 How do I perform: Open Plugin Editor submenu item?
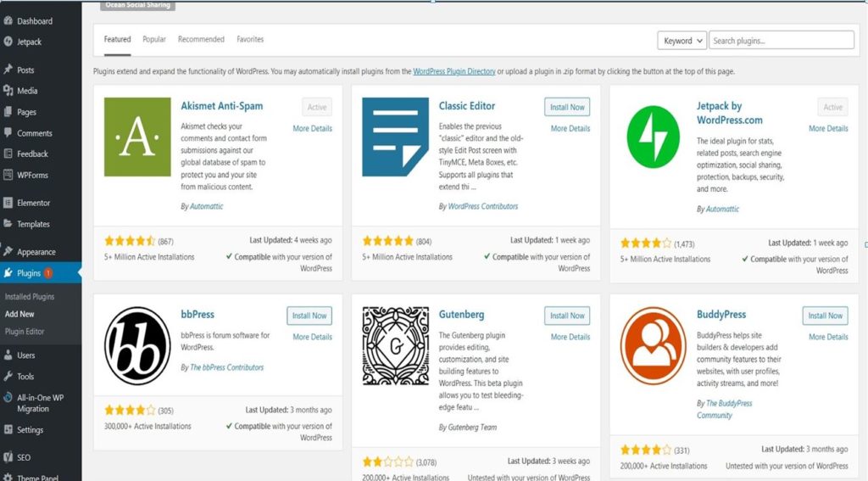coord(25,332)
